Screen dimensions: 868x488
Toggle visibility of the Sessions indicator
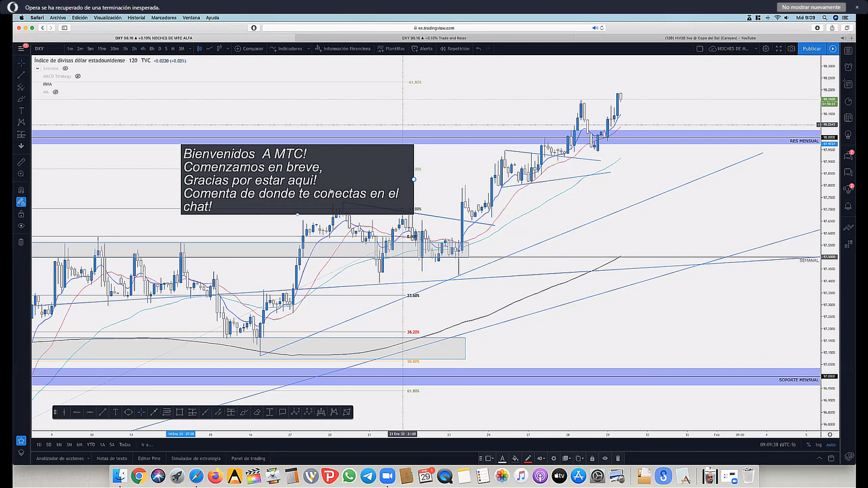65,68
